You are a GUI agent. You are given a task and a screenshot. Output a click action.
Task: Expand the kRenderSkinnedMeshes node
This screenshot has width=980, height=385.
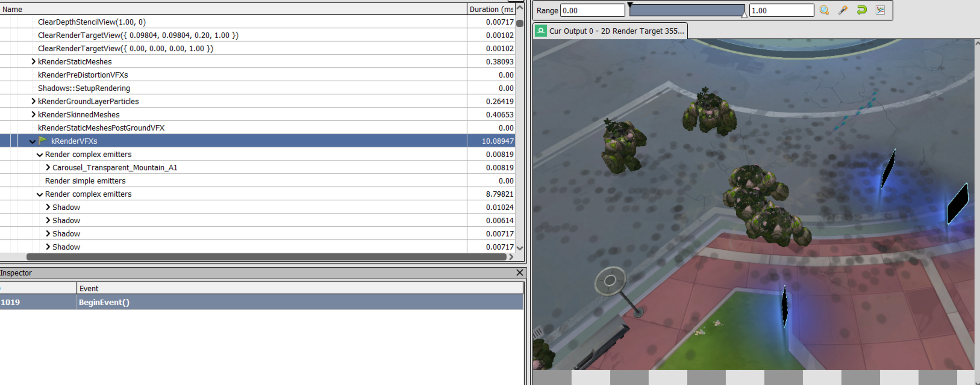click(33, 114)
